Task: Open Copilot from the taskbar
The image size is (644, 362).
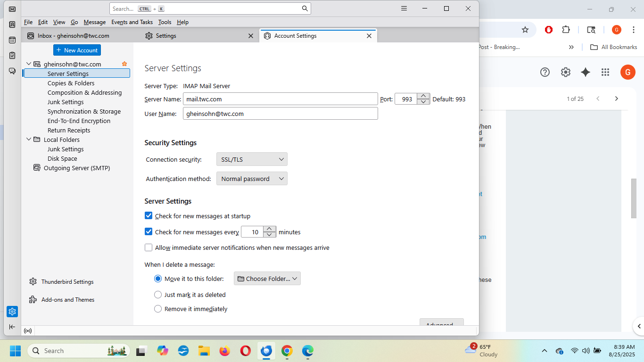Action: [163, 351]
